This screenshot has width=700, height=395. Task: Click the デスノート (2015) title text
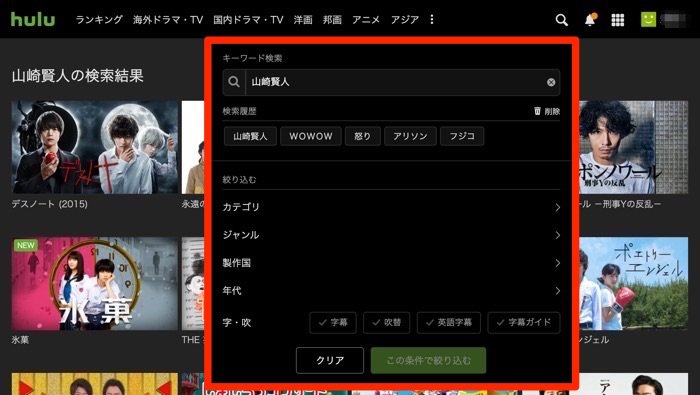click(50, 204)
